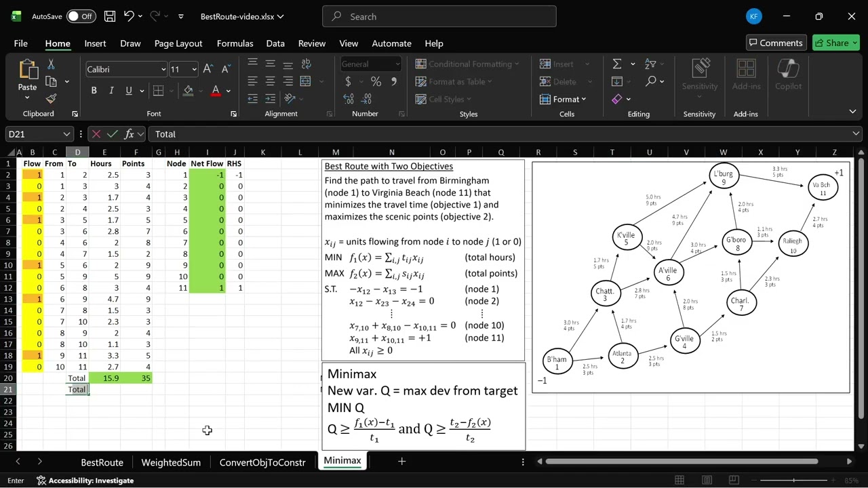The image size is (868, 488).
Task: Click Decrease Font Size icon
Action: coord(226,69)
